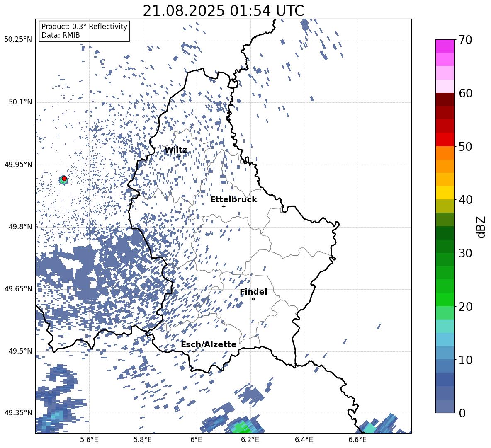
Task: Click the bright red colorbar swatch above 50
Action: click(x=445, y=140)
